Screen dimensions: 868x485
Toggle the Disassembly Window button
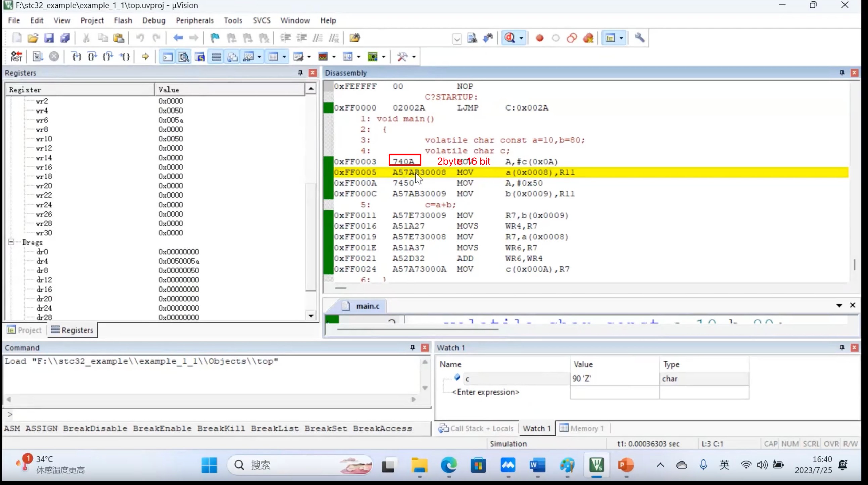pyautogui.click(x=184, y=57)
